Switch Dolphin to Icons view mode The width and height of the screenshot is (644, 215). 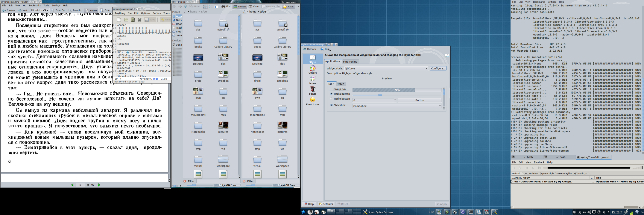click(205, 6)
